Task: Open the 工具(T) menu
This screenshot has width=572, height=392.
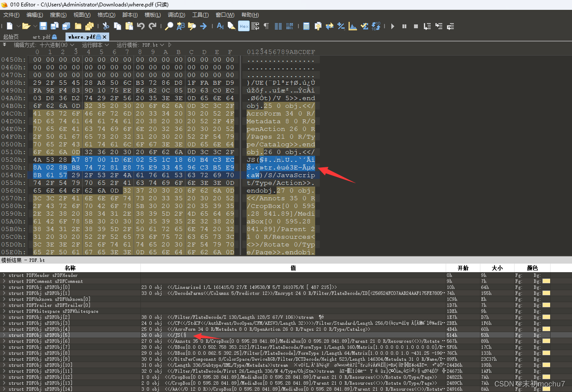Action: (x=200, y=15)
